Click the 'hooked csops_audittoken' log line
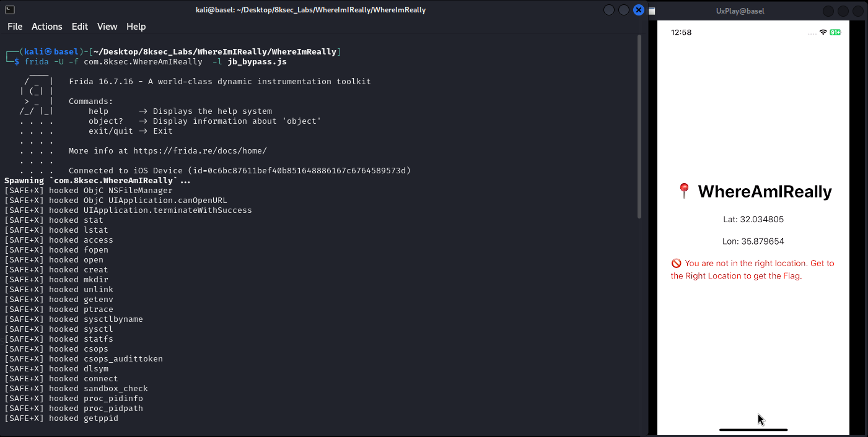Screen dimensions: 868x437 pos(84,359)
